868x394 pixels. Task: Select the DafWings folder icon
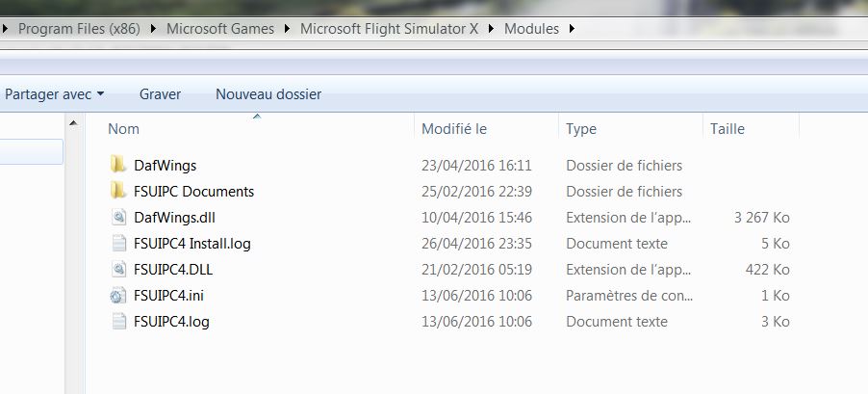118,165
